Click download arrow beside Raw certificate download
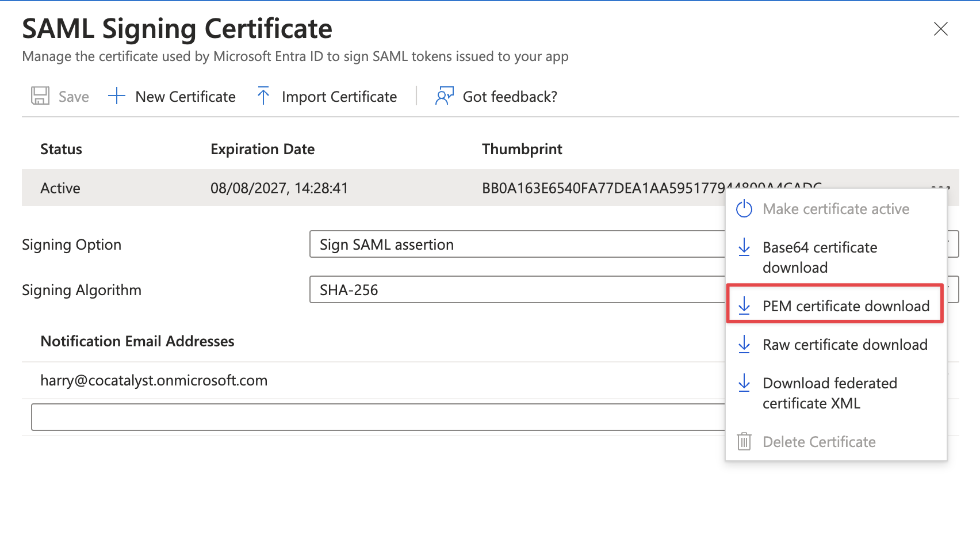The width and height of the screenshot is (980, 550). tap(744, 345)
